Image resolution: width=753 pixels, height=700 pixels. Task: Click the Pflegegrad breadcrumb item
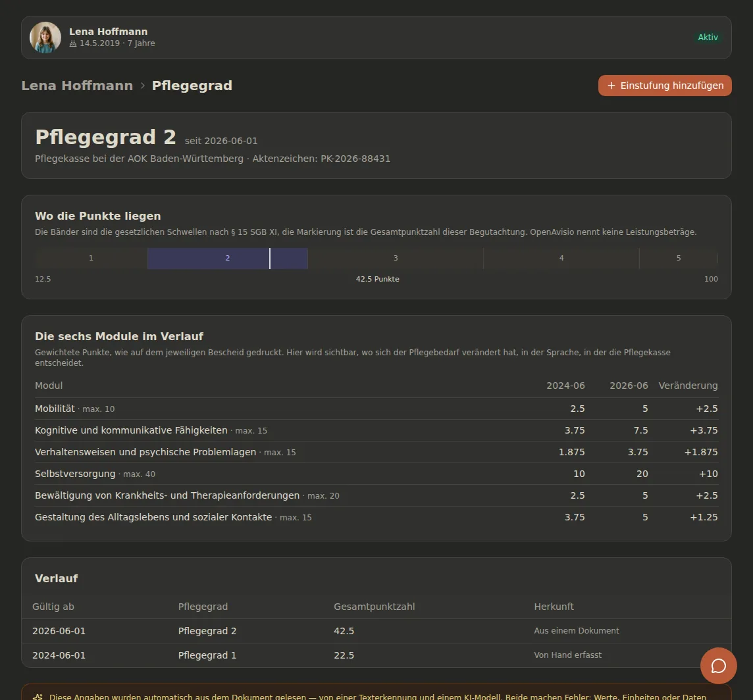tap(192, 86)
